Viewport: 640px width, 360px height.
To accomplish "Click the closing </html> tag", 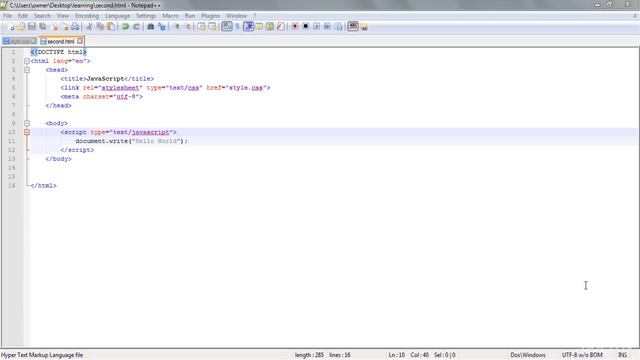I will [x=44, y=186].
